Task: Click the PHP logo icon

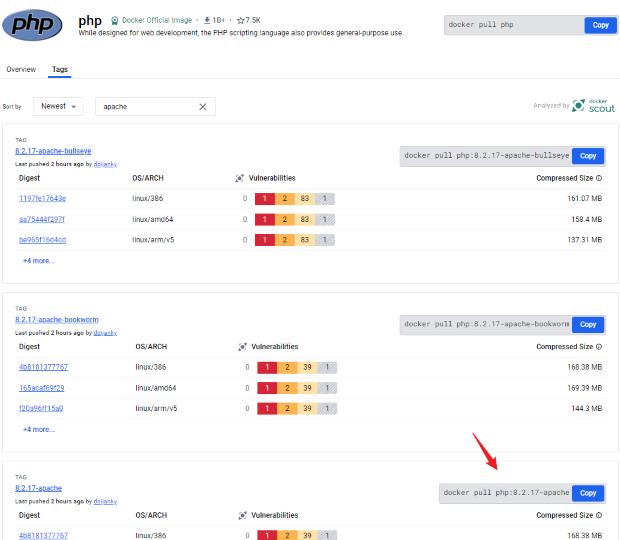Action: point(38,24)
